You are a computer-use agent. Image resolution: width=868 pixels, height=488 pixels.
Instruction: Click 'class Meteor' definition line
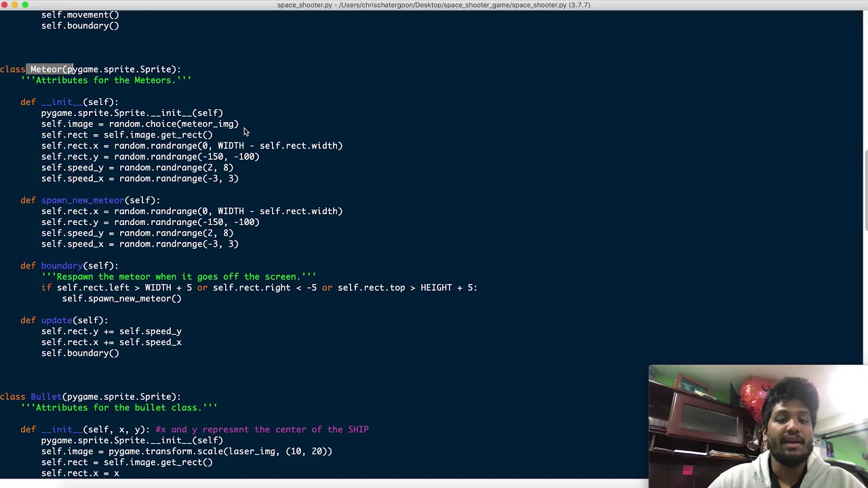click(90, 69)
